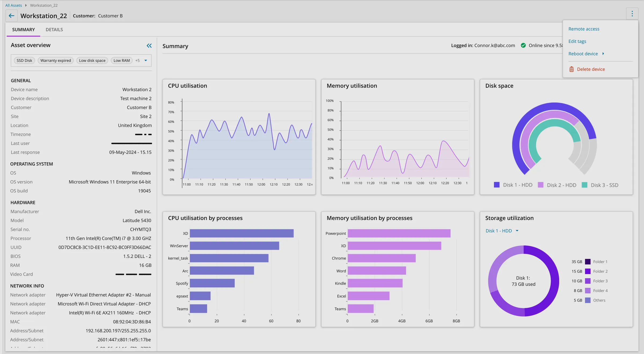This screenshot has width=644, height=354.
Task: Click the RAM value 16 GB
Action: [145, 265]
